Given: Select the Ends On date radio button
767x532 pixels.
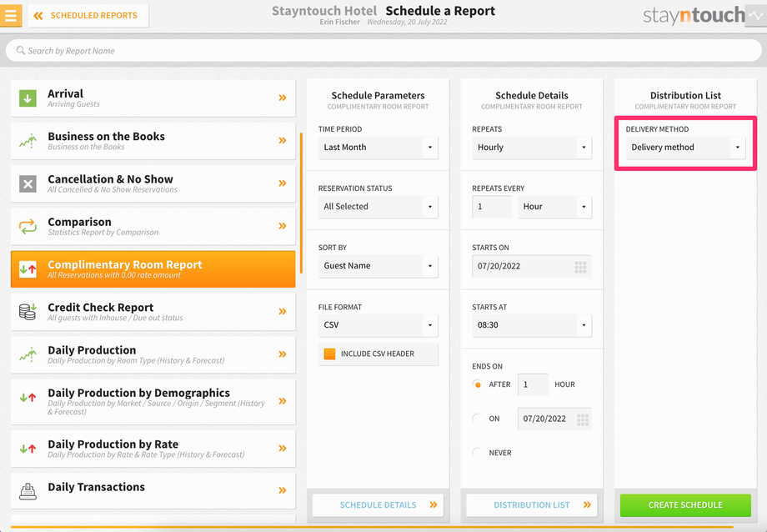Looking at the screenshot, I should 478,419.
